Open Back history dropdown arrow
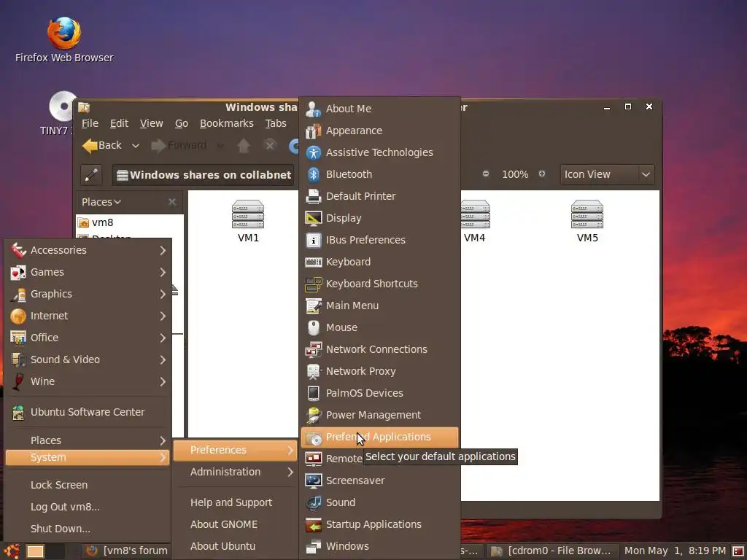 [x=135, y=146]
